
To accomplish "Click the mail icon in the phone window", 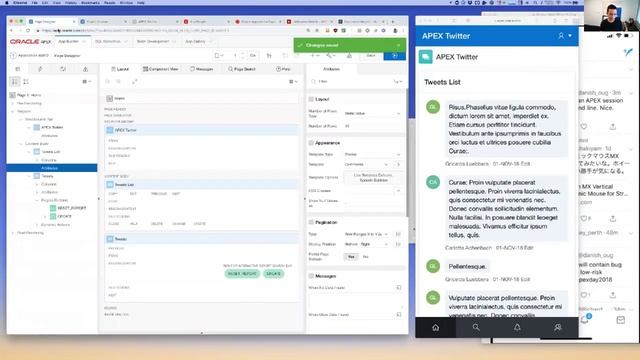I will [620, 320].
